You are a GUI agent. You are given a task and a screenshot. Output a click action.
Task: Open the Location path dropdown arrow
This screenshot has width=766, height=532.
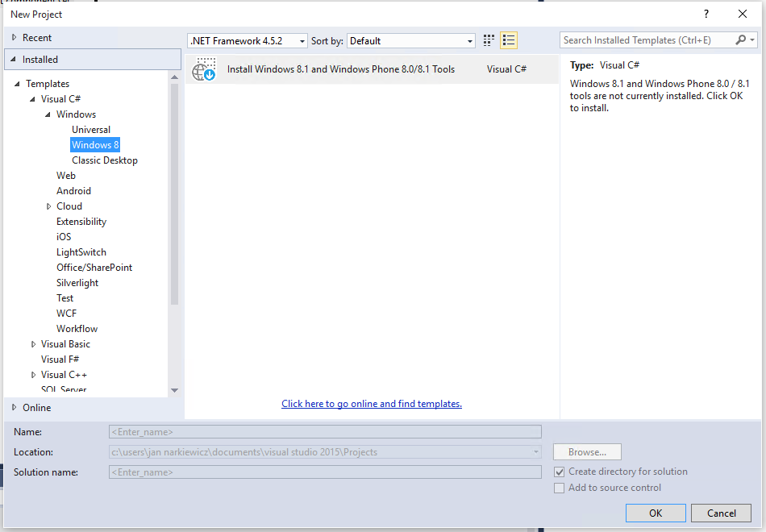[x=536, y=452]
